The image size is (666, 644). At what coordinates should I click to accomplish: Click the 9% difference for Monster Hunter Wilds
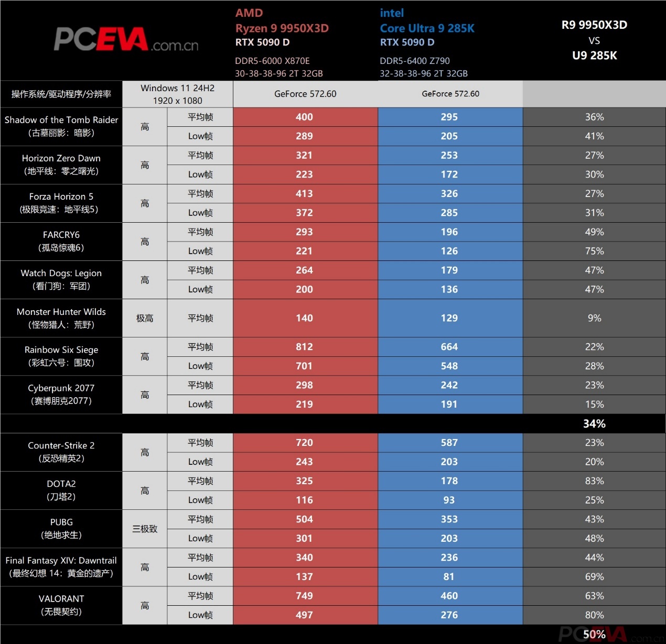pyautogui.click(x=594, y=318)
